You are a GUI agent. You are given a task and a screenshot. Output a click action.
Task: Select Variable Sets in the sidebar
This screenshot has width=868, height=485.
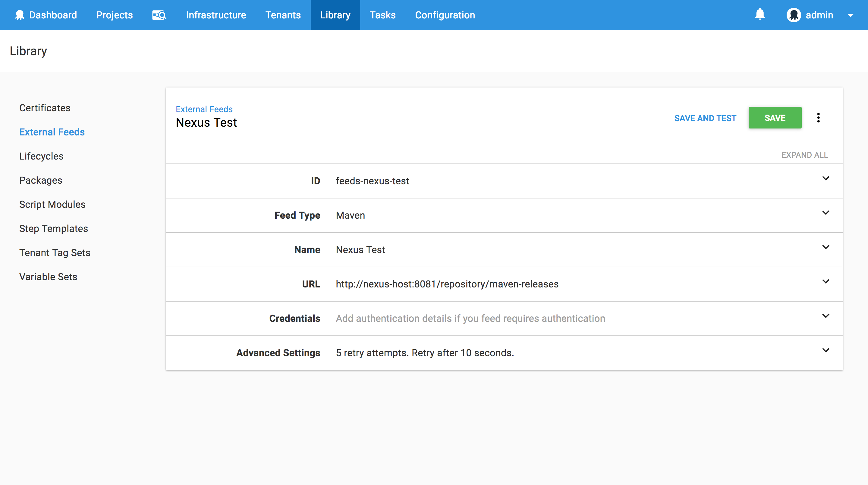coord(48,277)
